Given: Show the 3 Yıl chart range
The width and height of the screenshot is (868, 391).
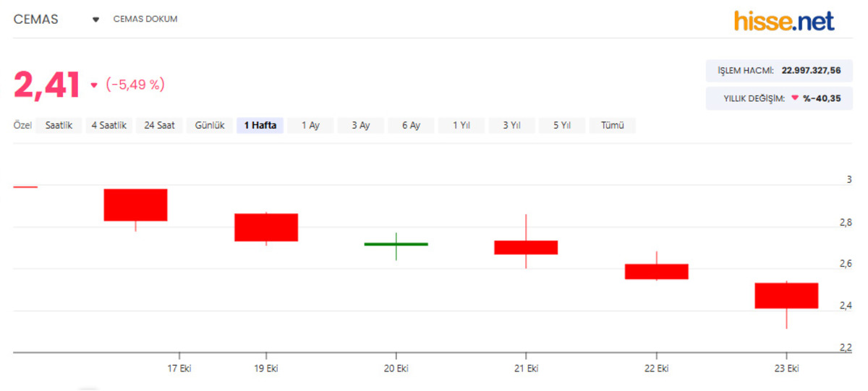Looking at the screenshot, I should [511, 125].
